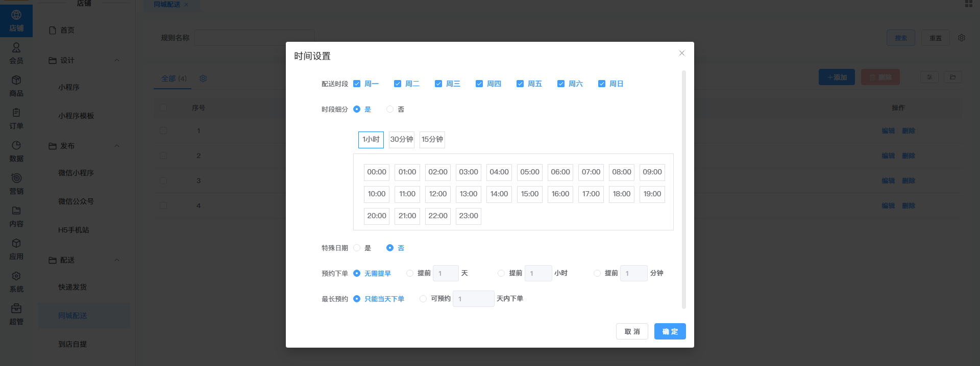Uncheck the 周四 checkbox
The image size is (980, 366).
click(x=479, y=84)
